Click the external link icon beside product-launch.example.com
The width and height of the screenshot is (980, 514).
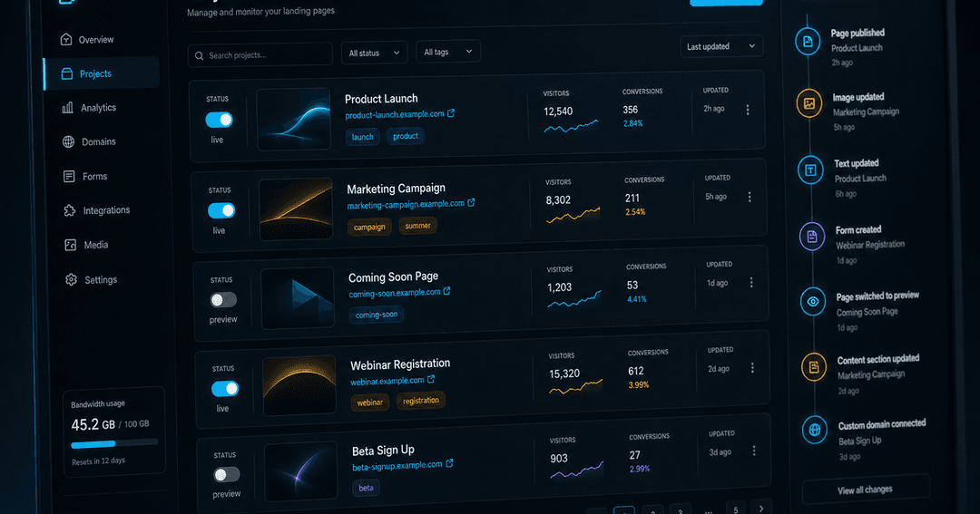pyautogui.click(x=451, y=113)
